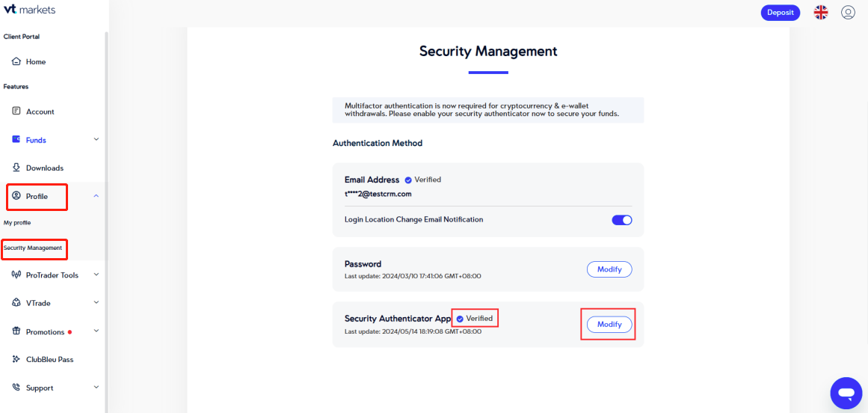Screen dimensions: 868x413
Task: Click the VT Markets logo
Action: coord(29,10)
